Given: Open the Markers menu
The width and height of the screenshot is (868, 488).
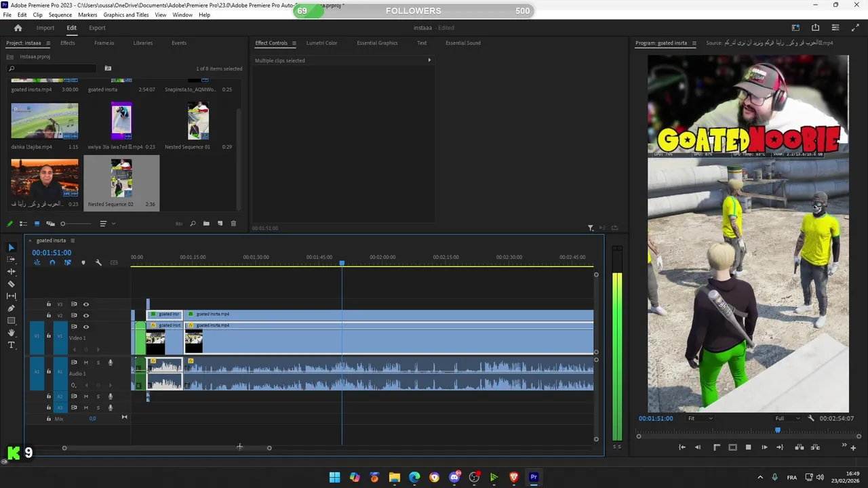Looking at the screenshot, I should click(87, 15).
